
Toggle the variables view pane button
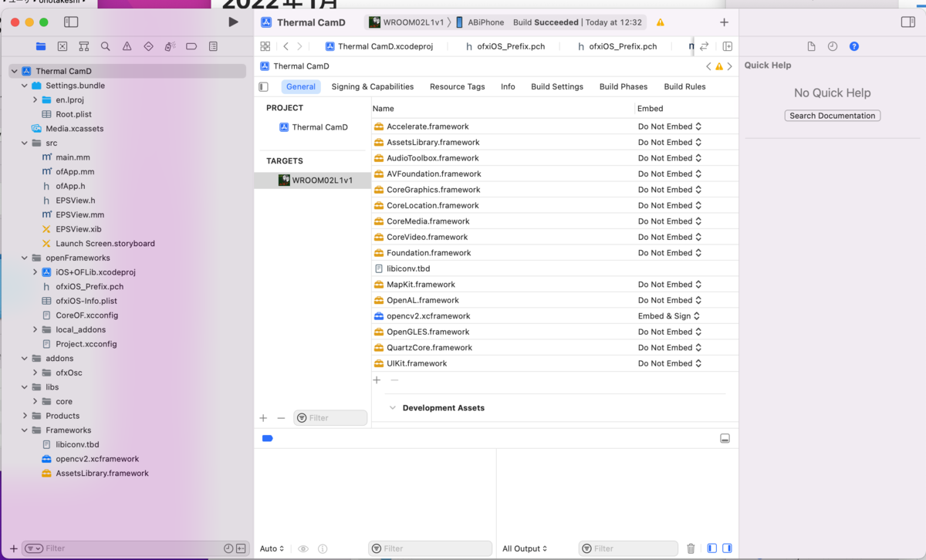712,548
